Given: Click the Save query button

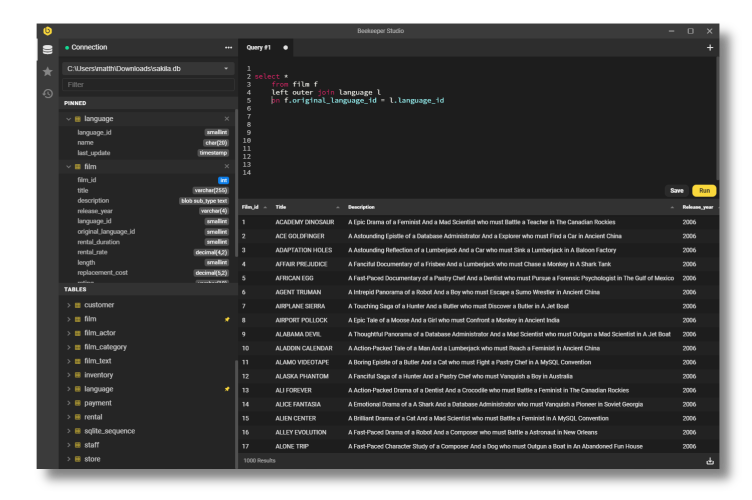Looking at the screenshot, I should [677, 190].
